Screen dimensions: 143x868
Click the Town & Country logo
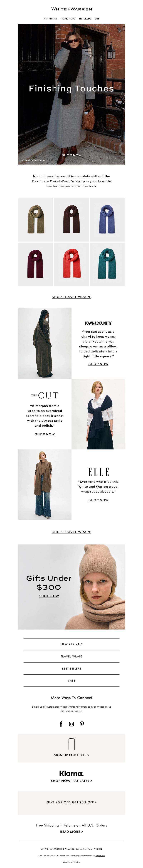98,323
